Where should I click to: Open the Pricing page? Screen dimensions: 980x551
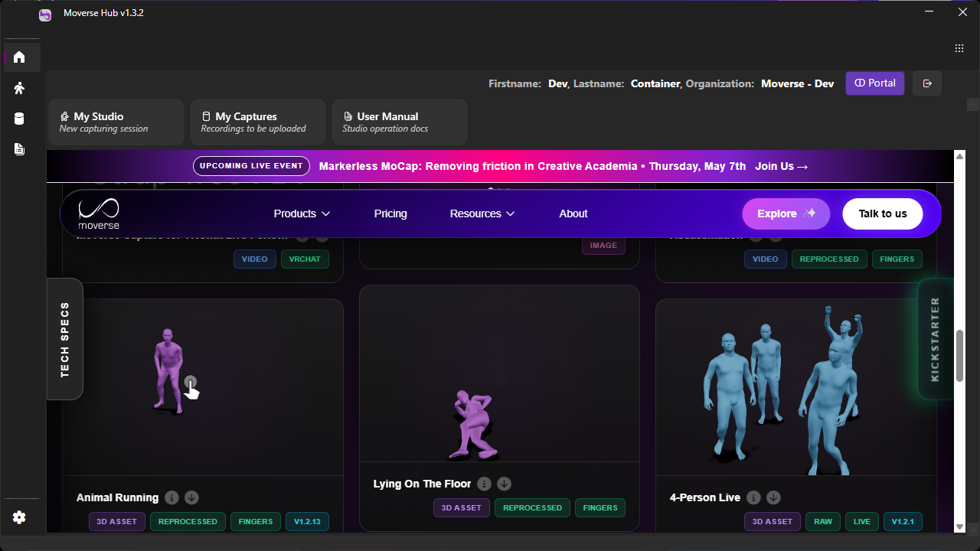[390, 214]
